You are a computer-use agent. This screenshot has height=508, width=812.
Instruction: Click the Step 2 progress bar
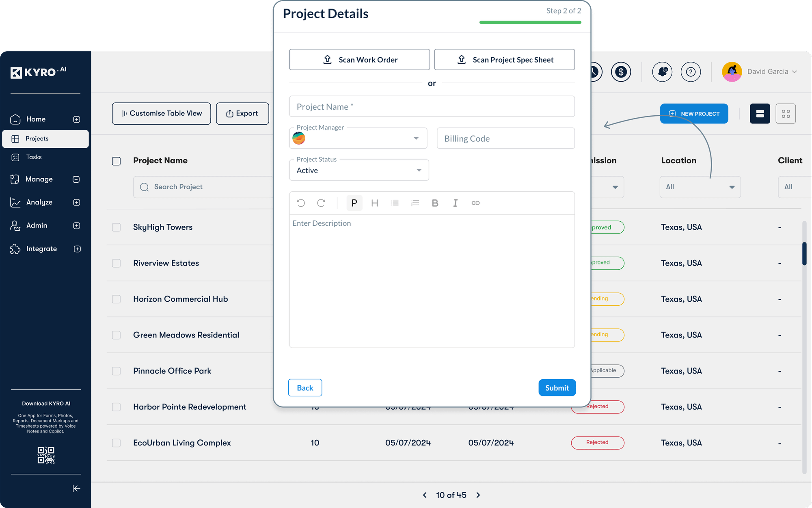530,22
